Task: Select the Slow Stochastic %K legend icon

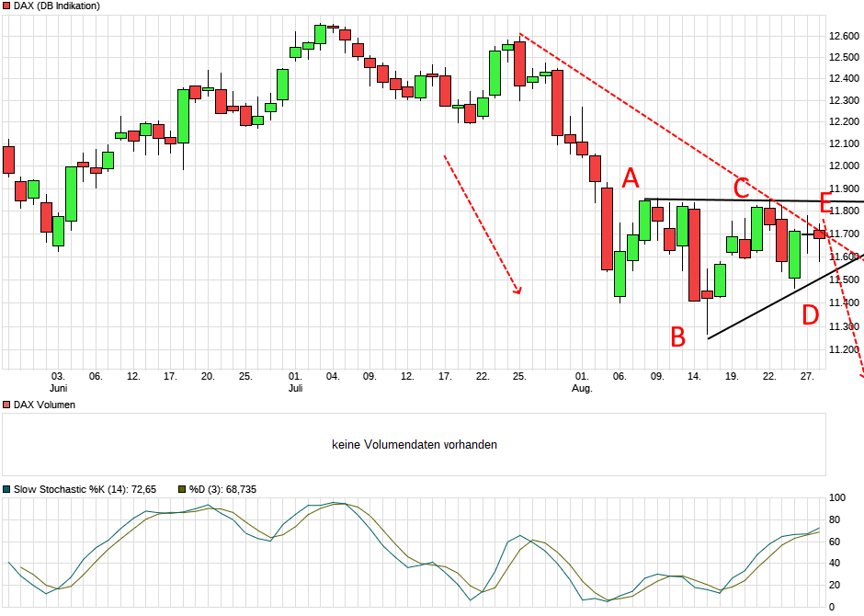Action: point(6,487)
